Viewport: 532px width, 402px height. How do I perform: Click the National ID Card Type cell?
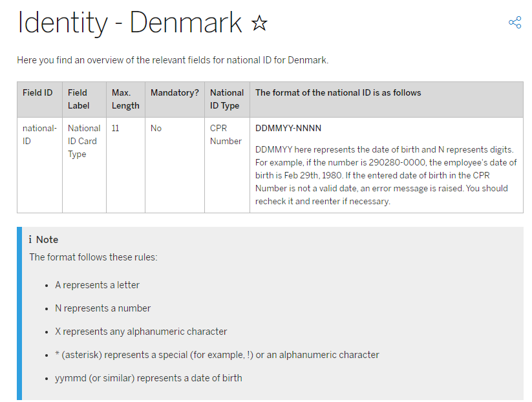[84, 141]
